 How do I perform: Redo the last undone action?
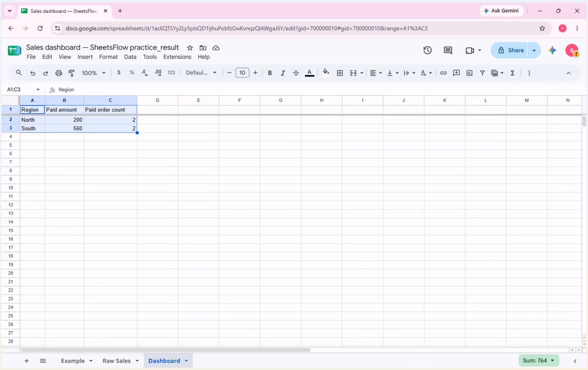click(x=45, y=73)
